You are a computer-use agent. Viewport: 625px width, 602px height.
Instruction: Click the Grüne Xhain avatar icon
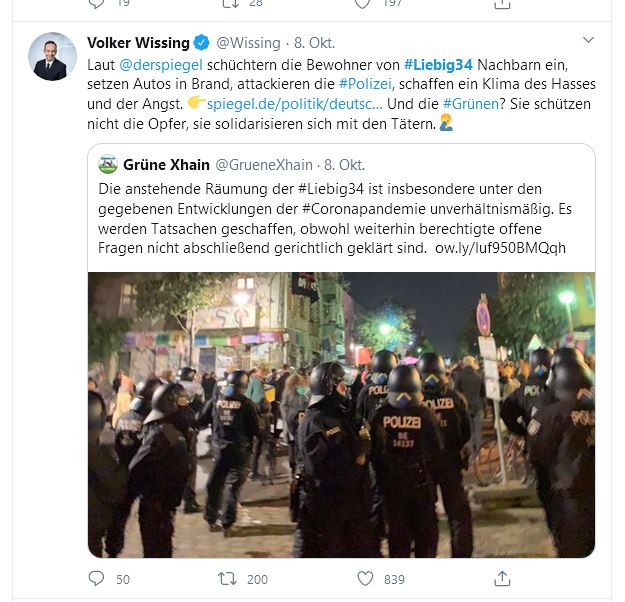108,164
